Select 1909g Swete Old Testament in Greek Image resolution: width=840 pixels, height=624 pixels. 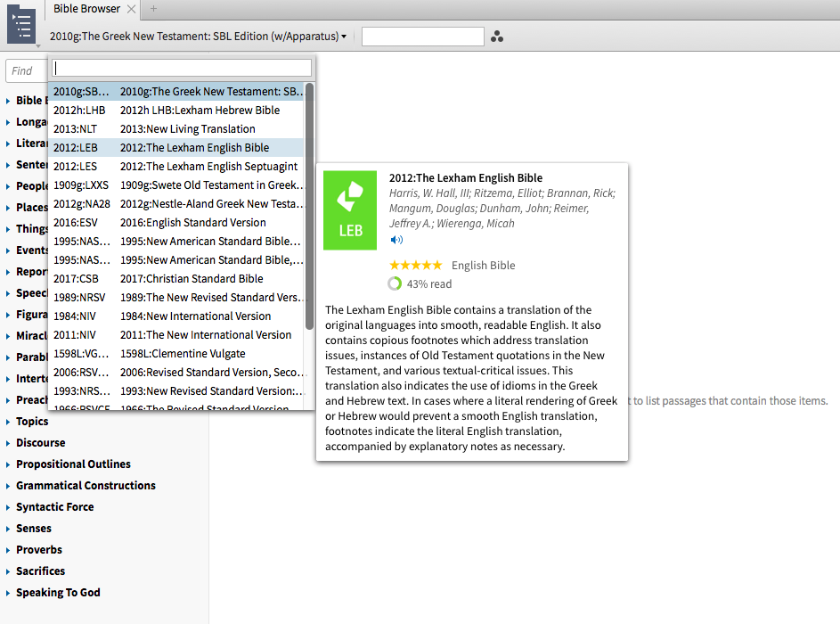(175, 185)
